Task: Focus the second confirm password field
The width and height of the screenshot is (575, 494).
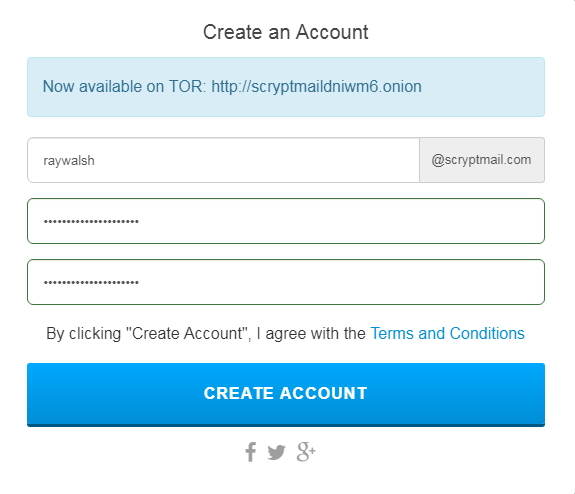Action: [286, 282]
